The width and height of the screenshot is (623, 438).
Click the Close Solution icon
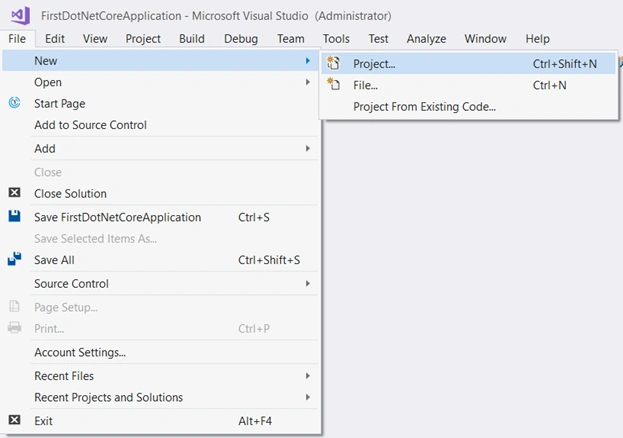15,193
